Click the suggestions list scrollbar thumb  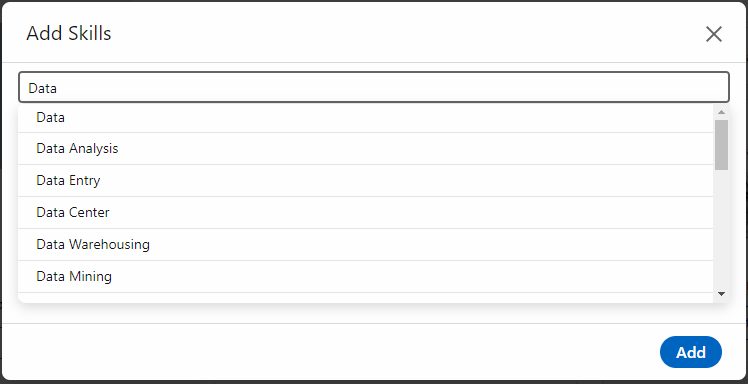721,145
